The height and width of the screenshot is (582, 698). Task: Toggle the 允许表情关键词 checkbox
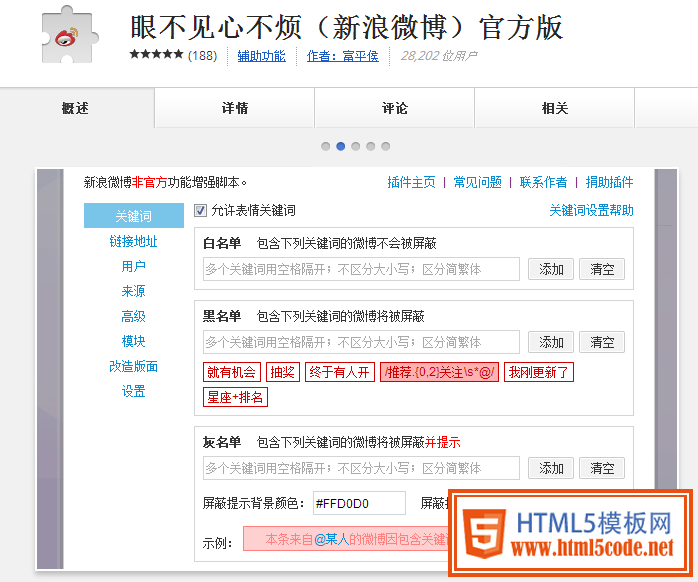[200, 210]
